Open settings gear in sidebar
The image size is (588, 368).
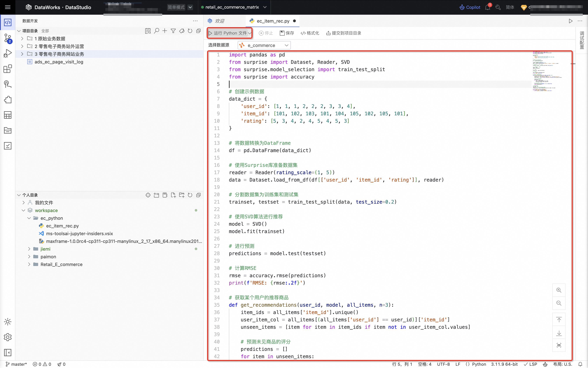click(8, 337)
